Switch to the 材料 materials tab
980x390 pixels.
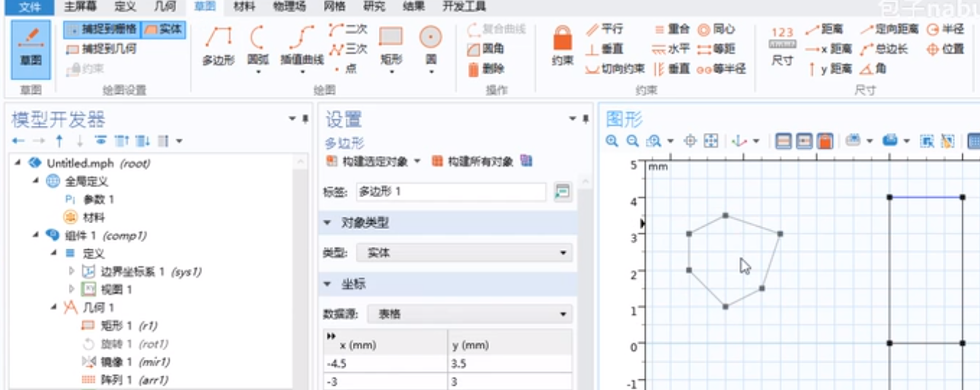click(244, 7)
